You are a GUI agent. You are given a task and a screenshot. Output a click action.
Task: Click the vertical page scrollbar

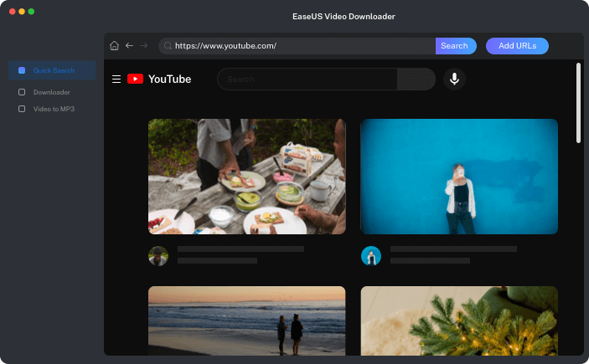[578, 102]
